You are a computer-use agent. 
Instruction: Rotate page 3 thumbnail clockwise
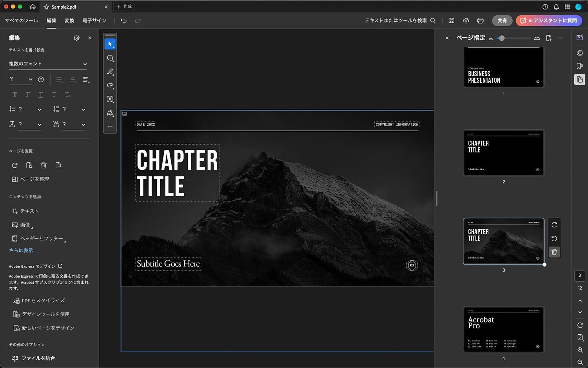[554, 225]
